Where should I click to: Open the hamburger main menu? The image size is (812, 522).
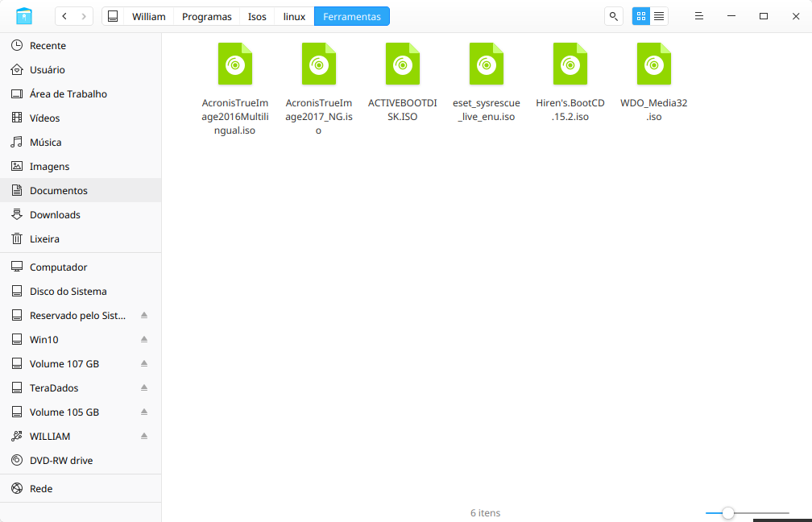click(x=699, y=17)
